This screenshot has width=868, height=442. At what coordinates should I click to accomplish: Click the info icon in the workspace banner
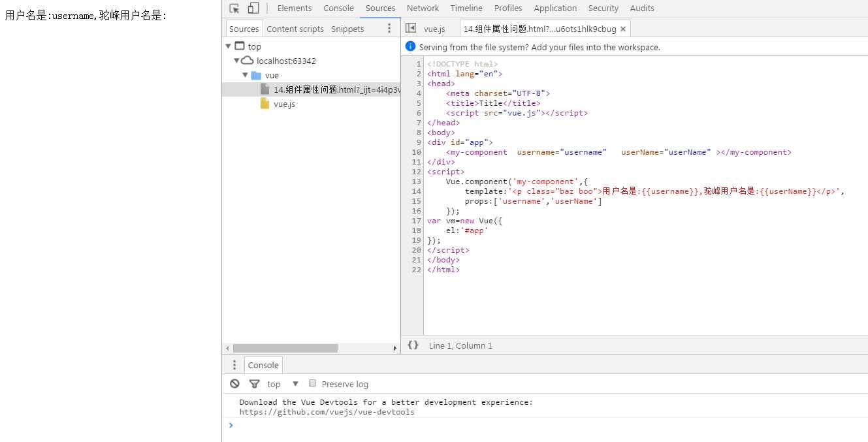[x=410, y=46]
